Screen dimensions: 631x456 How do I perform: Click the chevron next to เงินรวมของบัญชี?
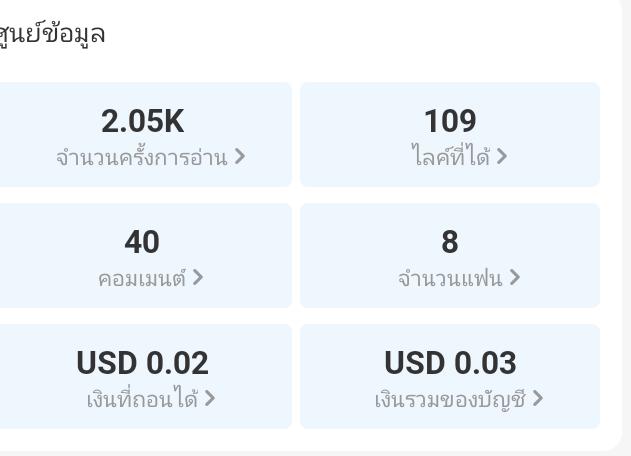tap(538, 398)
